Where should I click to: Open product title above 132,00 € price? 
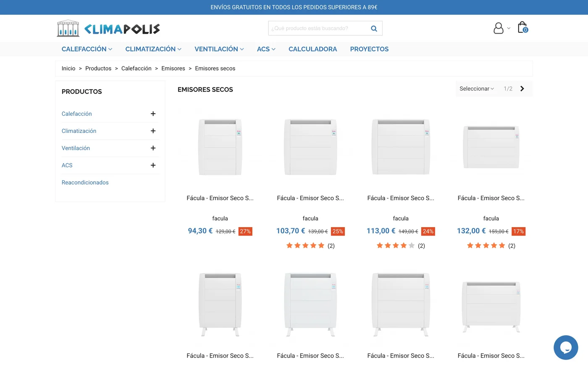[491, 198]
